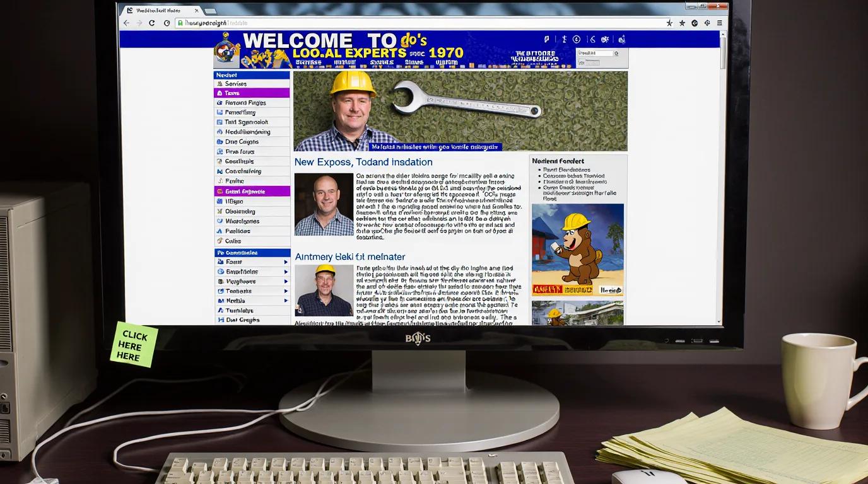Click the browser forward arrow
Image resolution: width=868 pixels, height=484 pixels.
[139, 23]
